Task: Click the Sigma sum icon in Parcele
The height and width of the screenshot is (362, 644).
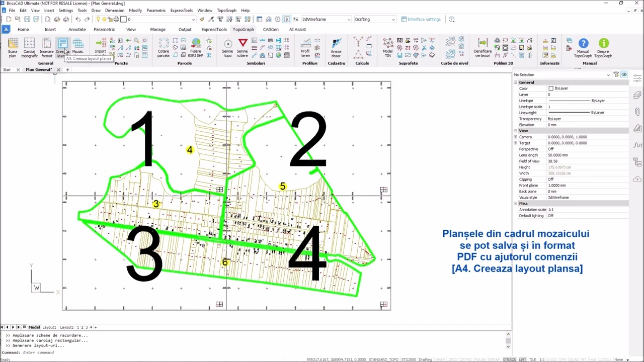Action: point(209,55)
